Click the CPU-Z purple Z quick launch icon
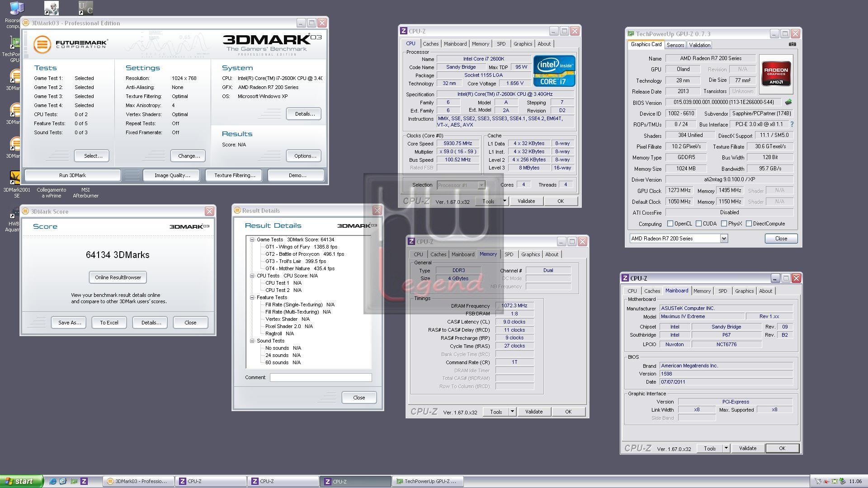This screenshot has height=488, width=868. coord(84,481)
